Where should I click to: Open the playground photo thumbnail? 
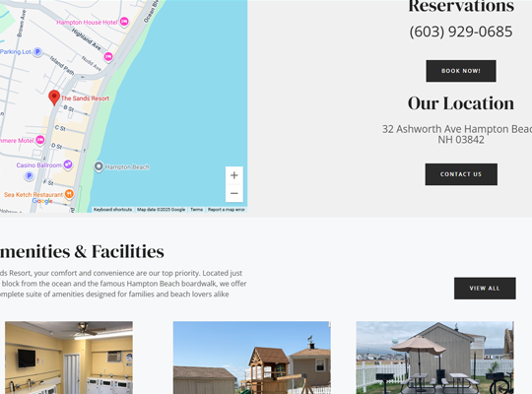click(252, 358)
